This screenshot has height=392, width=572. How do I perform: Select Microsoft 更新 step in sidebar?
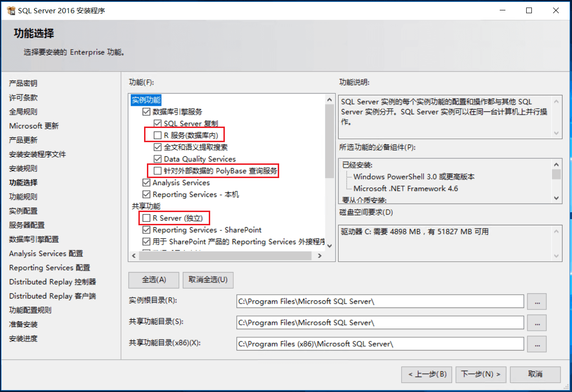pos(34,126)
